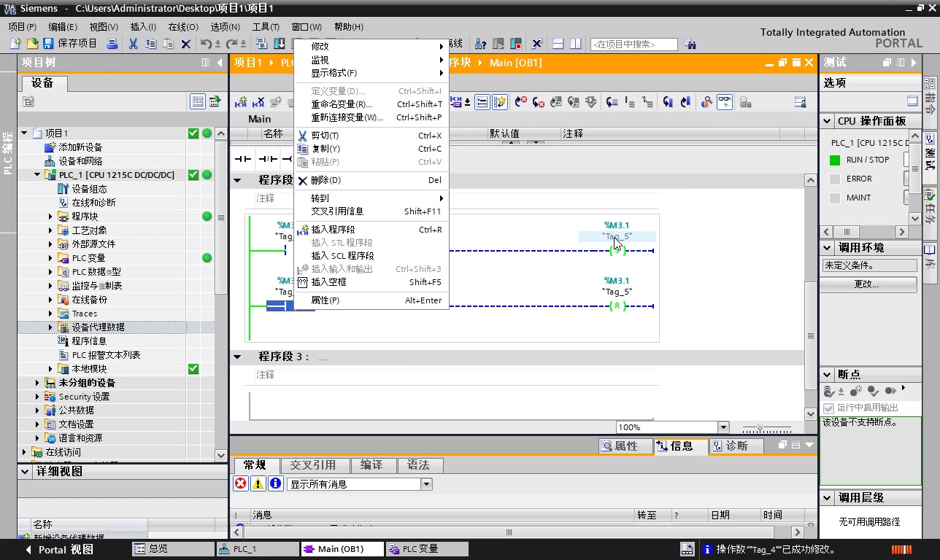Screen dimensions: 940x560
Task: Click the normally open contact instruction icon
Action: pos(242,159)
